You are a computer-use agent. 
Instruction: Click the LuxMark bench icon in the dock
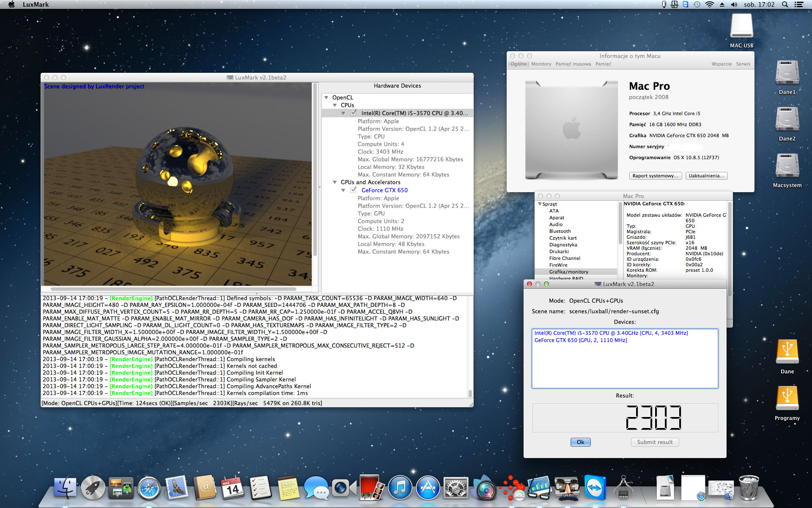(512, 488)
